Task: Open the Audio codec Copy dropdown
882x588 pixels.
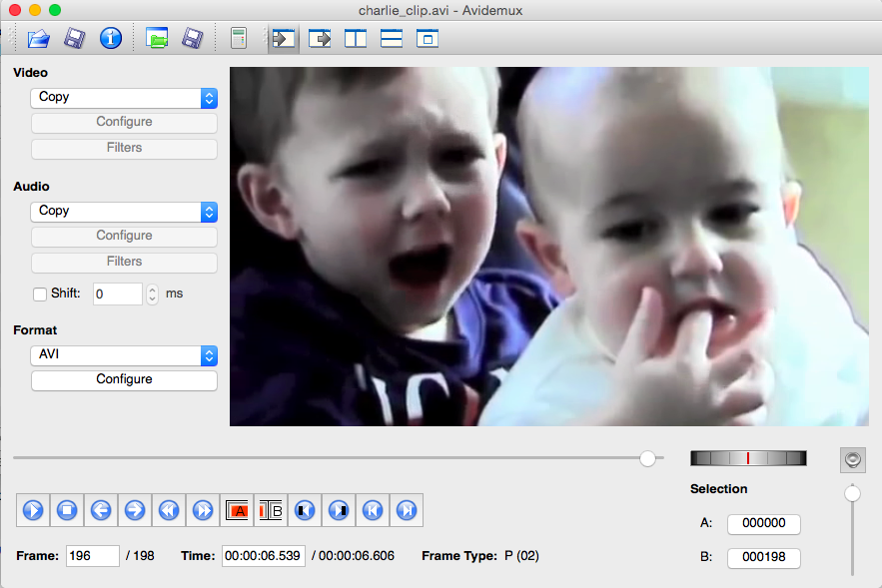Action: pyautogui.click(x=124, y=212)
